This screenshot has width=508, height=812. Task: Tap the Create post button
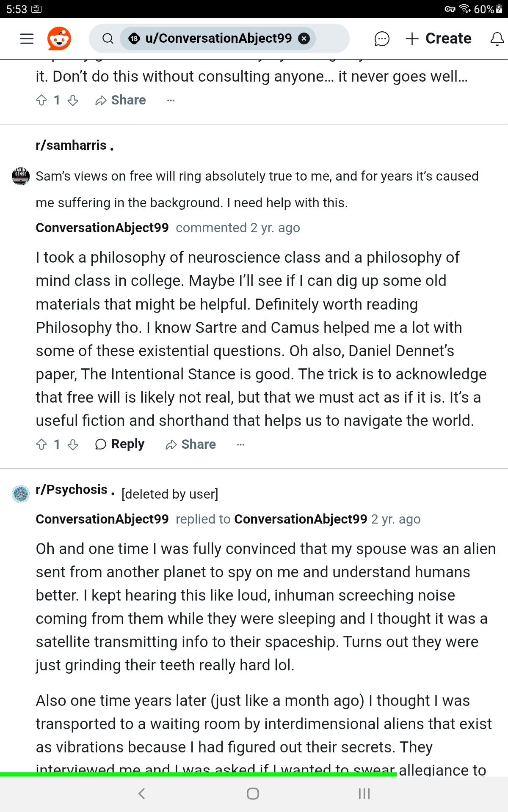(x=439, y=39)
